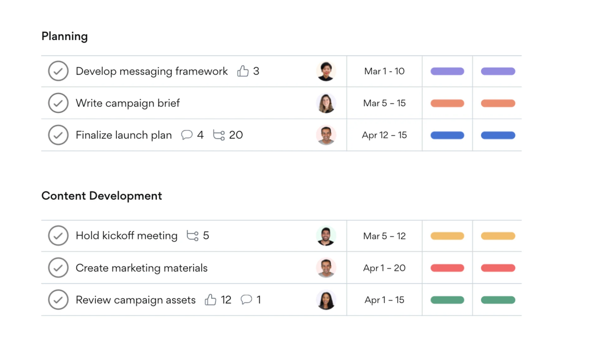The width and height of the screenshot is (596, 364).
Task: Click the Mar 5 – 12 date range on Hold kickoff meeting
Action: pos(384,236)
